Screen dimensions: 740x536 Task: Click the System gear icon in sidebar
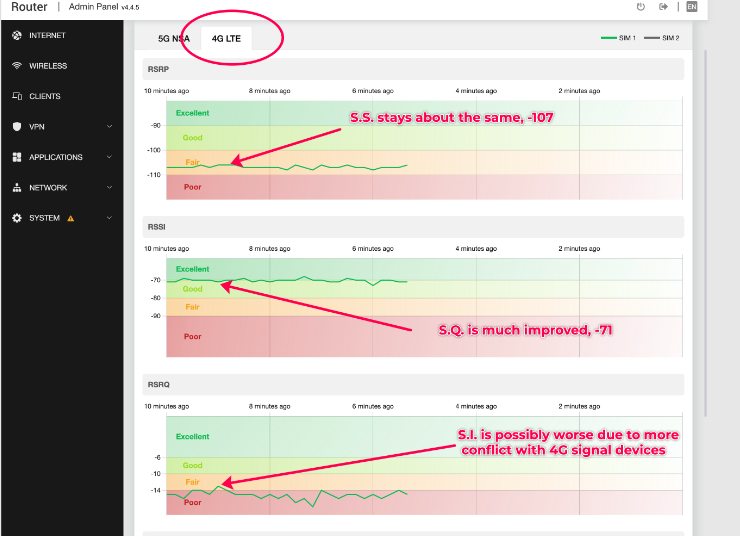[17, 218]
